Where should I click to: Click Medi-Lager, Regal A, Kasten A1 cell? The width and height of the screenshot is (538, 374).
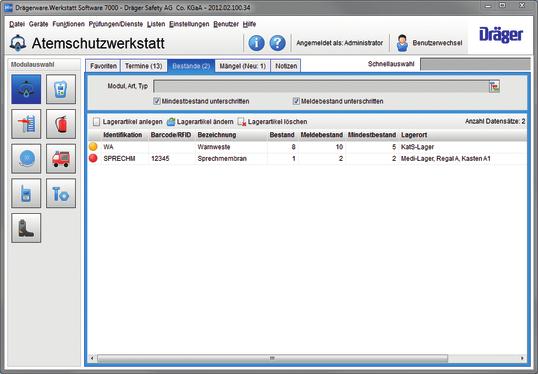(x=445, y=159)
